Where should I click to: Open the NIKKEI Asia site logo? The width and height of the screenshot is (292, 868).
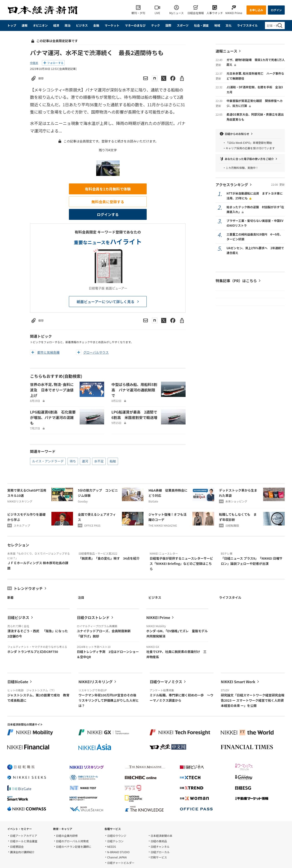(x=95, y=747)
